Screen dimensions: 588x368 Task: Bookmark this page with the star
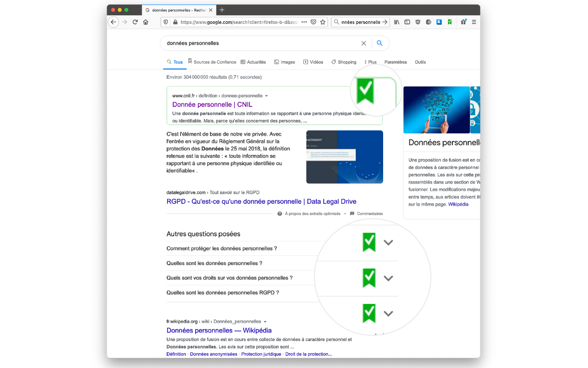coord(323,22)
